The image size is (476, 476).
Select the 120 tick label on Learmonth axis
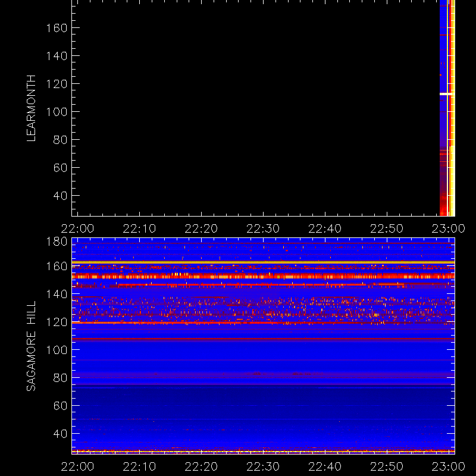coord(57,84)
